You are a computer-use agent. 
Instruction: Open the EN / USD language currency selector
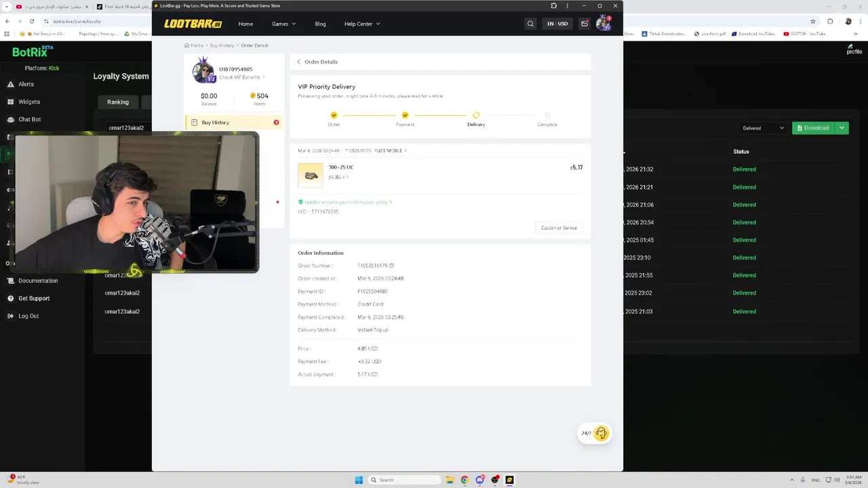click(x=557, y=24)
